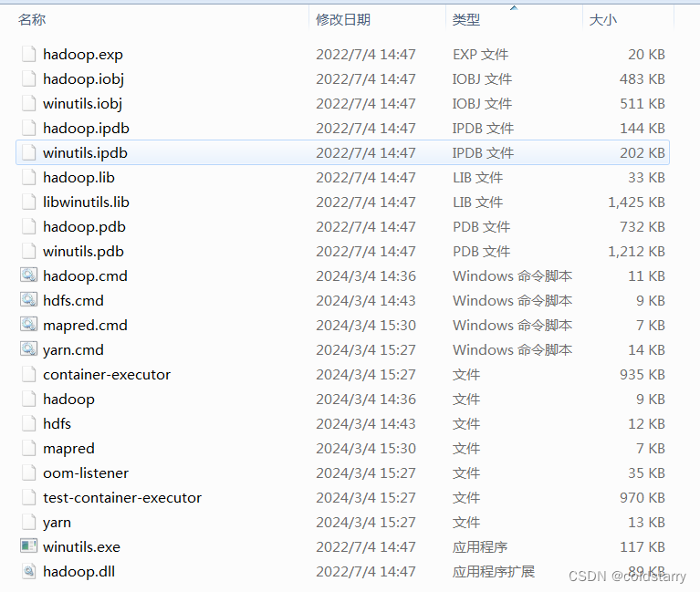700x592 pixels.
Task: Select the file name hadoop.dll
Action: [x=79, y=572]
